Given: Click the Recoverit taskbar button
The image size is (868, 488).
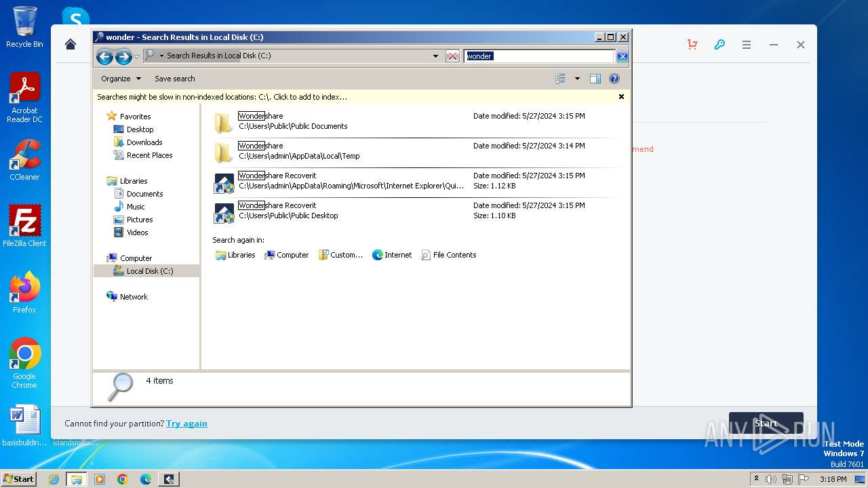Looking at the screenshot, I should coord(169,479).
